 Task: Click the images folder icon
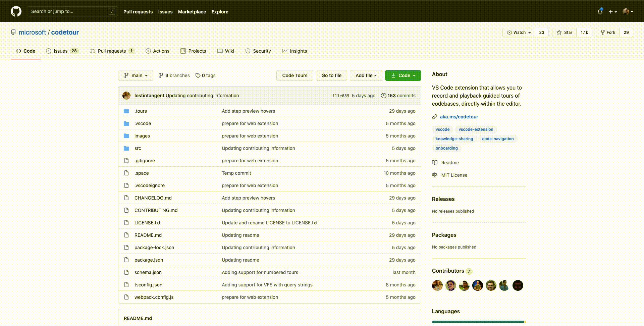pos(126,136)
